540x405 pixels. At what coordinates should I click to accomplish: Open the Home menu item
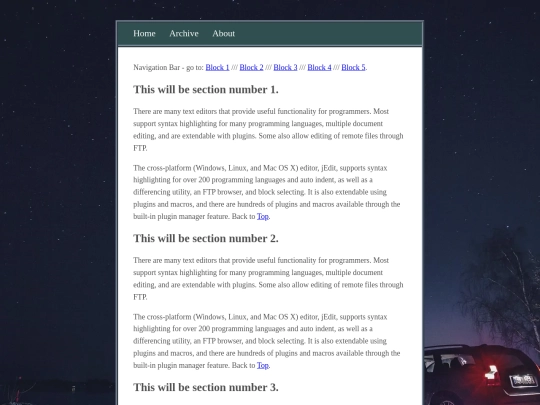pos(144,33)
